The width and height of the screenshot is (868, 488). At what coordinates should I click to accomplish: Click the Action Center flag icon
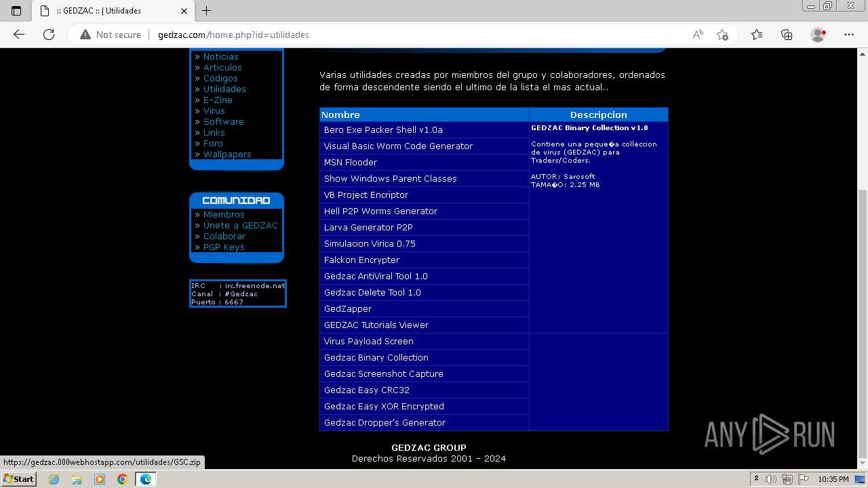pyautogui.click(x=804, y=479)
